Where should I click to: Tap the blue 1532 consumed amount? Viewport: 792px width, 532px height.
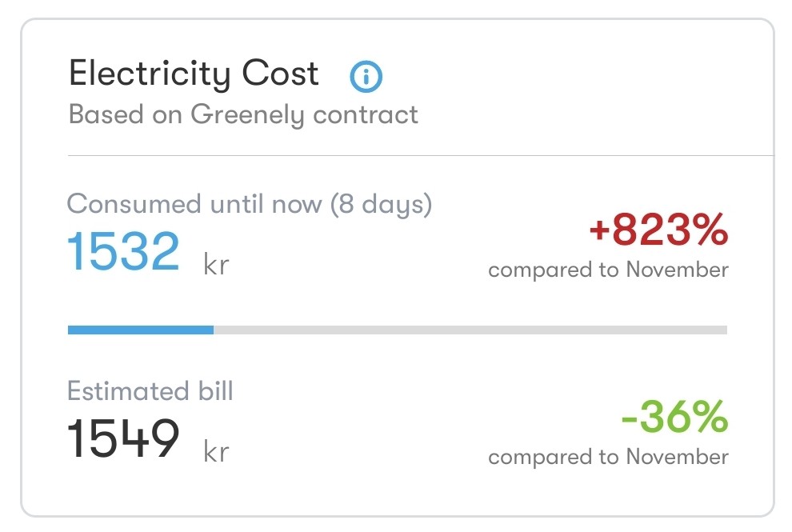(x=123, y=251)
